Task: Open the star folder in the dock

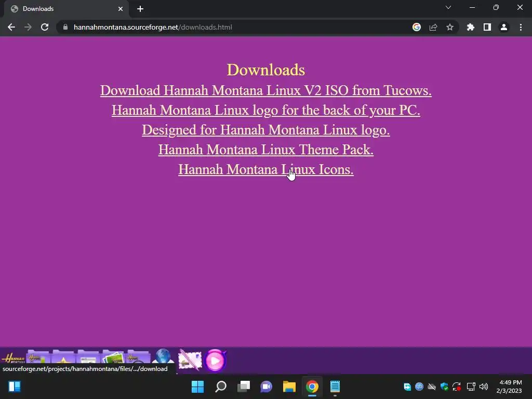Action: click(63, 357)
